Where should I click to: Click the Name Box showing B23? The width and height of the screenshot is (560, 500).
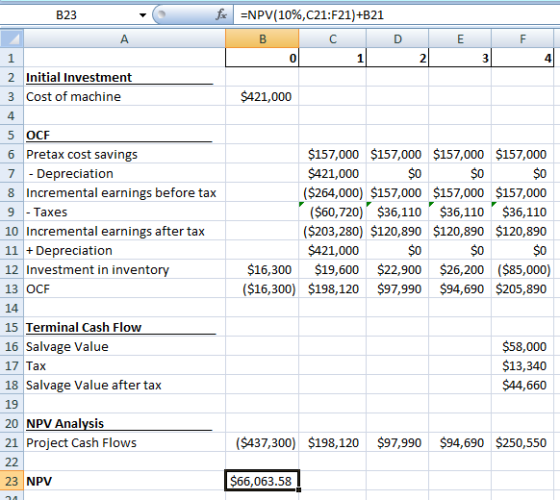point(66,15)
